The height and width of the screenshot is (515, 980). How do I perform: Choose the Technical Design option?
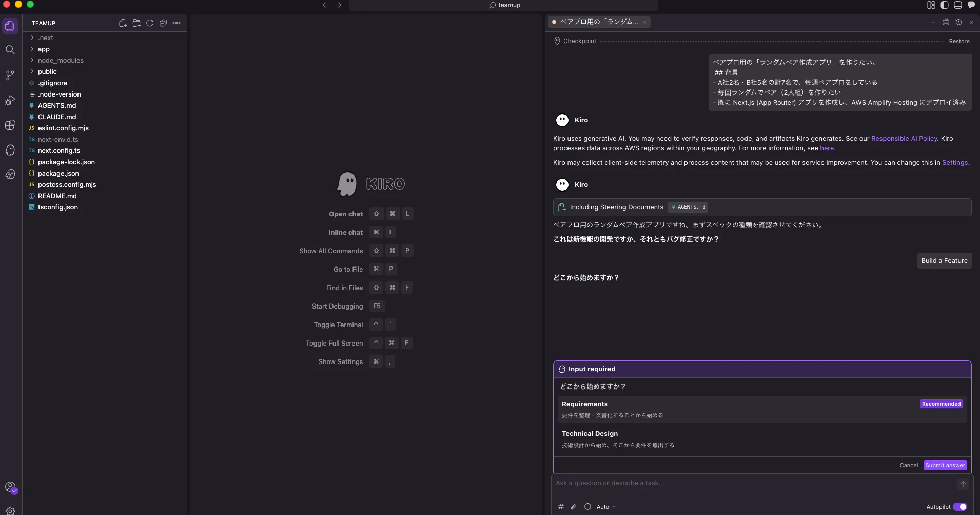pyautogui.click(x=762, y=439)
